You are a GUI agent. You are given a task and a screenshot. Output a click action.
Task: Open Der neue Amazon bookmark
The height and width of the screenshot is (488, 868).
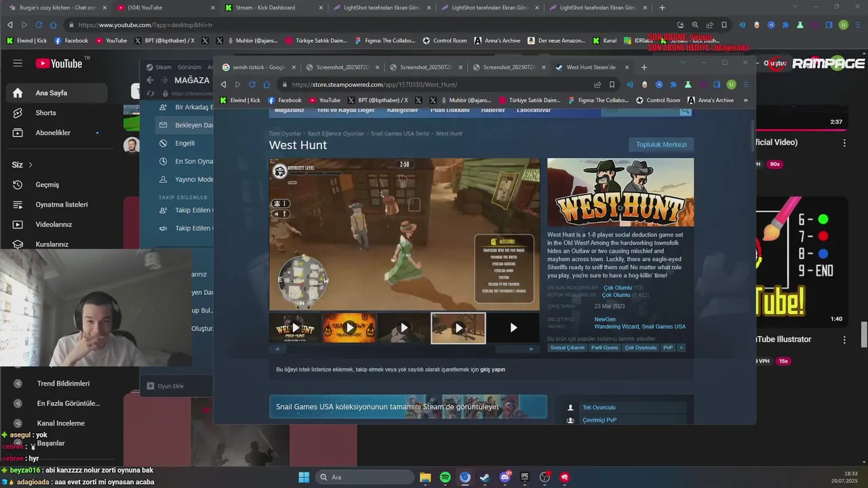pos(556,41)
